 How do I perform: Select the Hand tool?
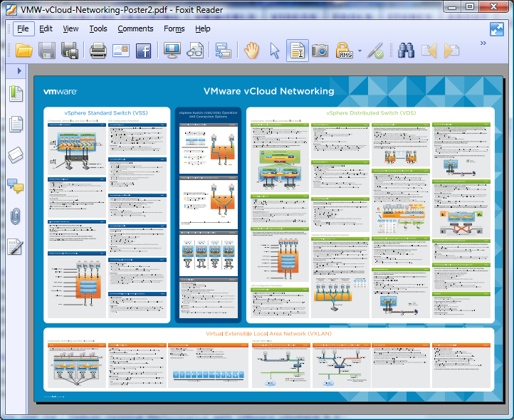pyautogui.click(x=252, y=51)
